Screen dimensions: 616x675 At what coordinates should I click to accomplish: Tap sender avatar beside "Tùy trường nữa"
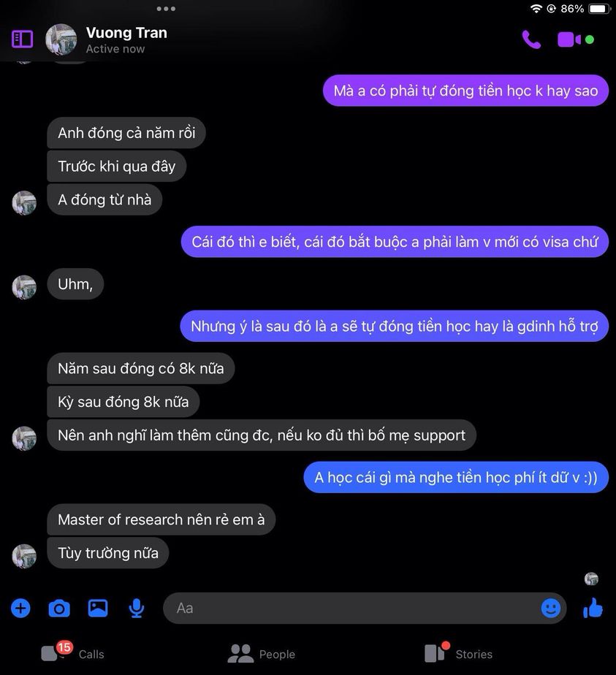24,556
